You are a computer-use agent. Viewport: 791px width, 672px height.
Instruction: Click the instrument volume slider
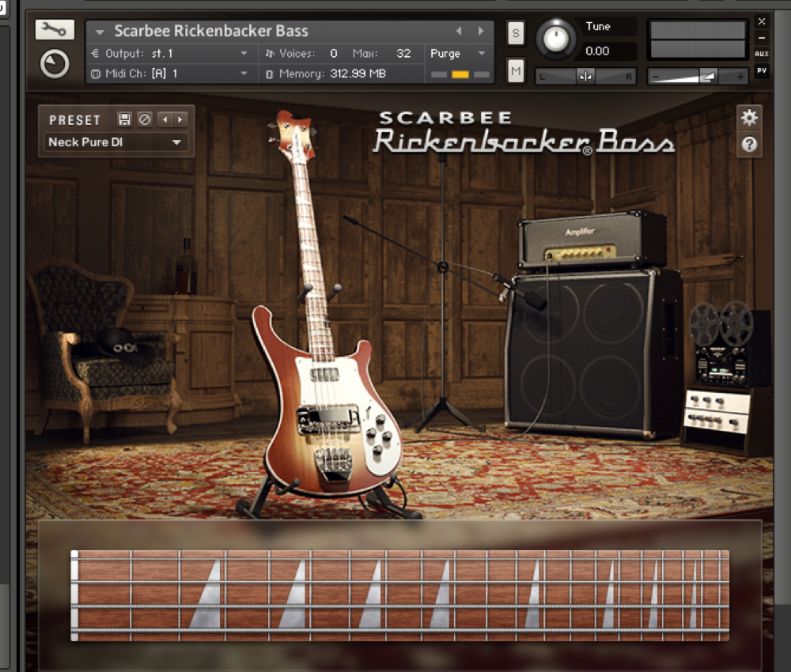coord(697,77)
